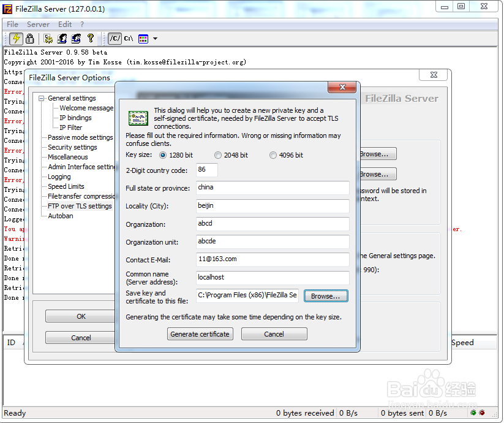
Task: Click the colored grid window layout icon
Action: (143, 38)
